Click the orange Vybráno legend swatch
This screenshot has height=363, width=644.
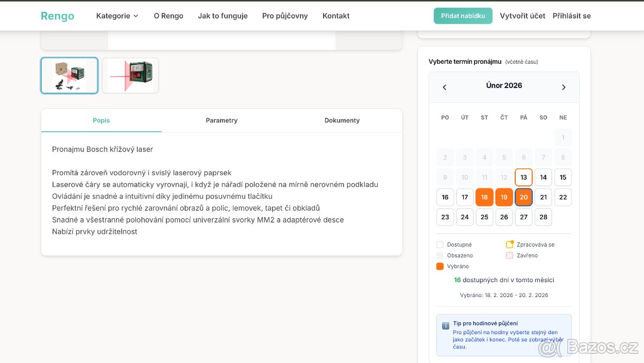click(x=440, y=266)
